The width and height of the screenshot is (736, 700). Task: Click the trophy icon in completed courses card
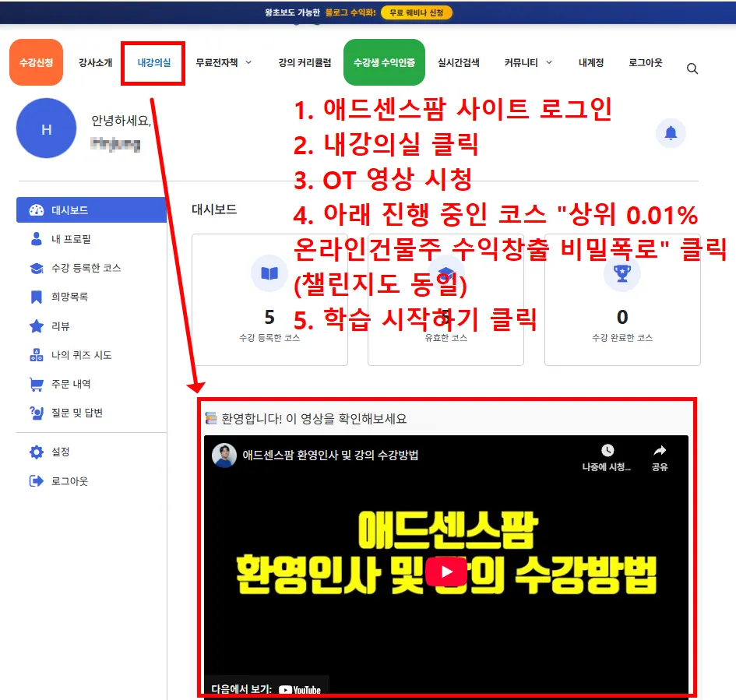622,273
